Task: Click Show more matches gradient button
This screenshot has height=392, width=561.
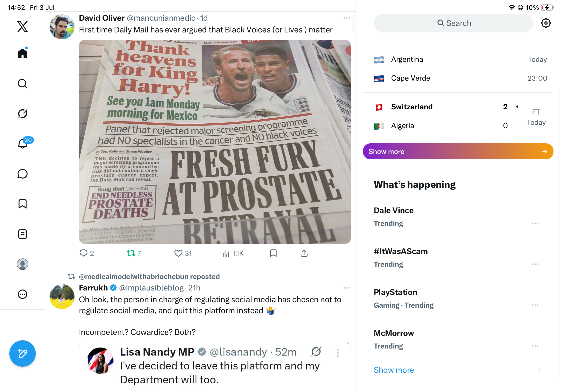Action: coord(458,151)
